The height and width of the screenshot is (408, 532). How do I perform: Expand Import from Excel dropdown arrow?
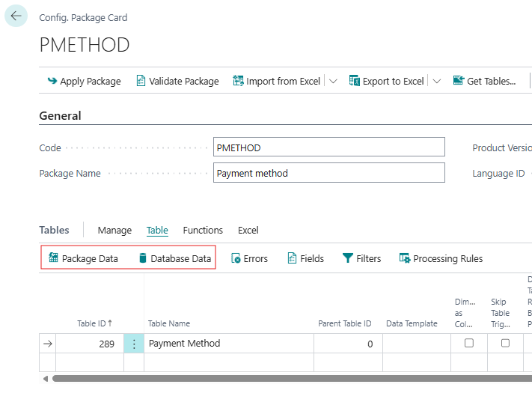333,81
